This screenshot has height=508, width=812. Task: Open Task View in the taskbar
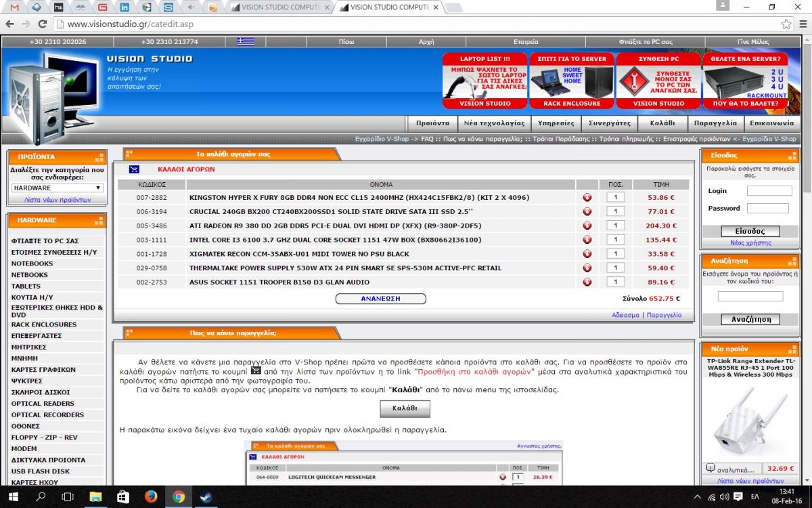(68, 496)
